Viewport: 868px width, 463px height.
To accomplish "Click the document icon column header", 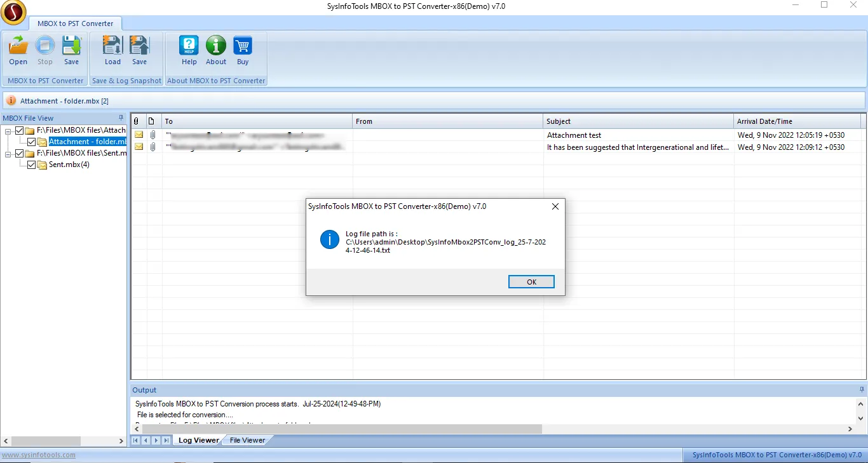I will pos(151,121).
